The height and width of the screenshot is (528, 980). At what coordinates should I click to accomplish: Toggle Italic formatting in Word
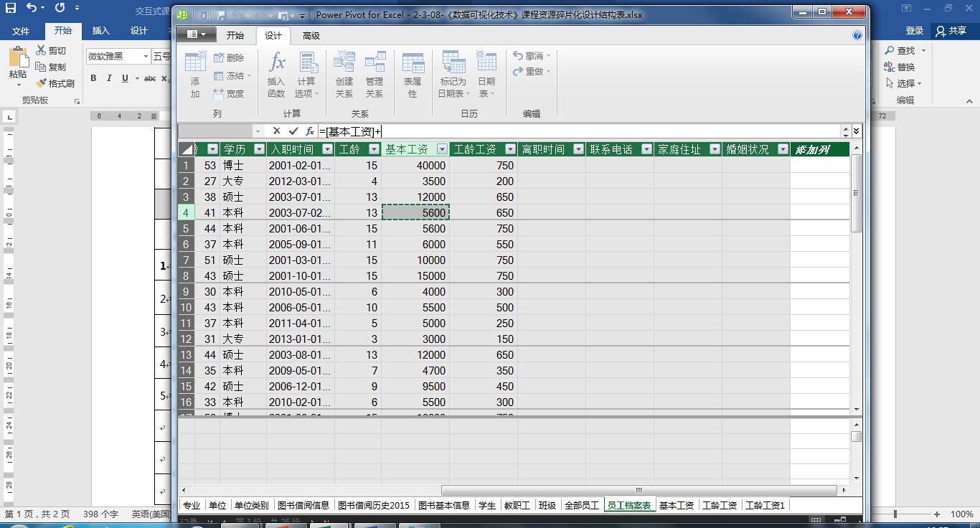point(109,78)
